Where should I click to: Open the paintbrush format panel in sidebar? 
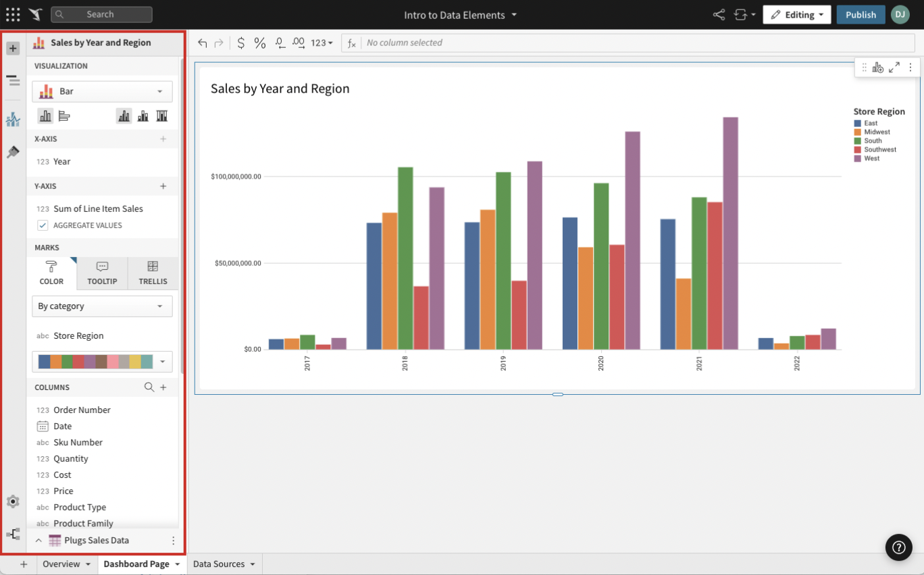point(13,152)
